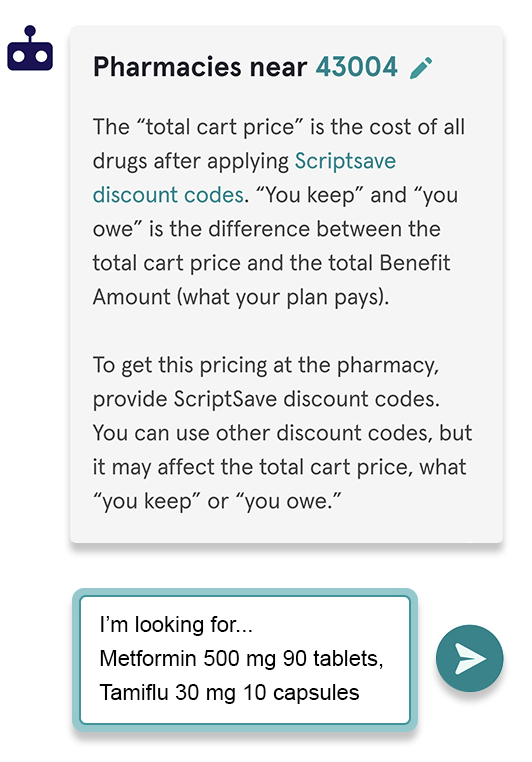The width and height of the screenshot is (532, 762).
Task: Click the robot chatbot avatar icon
Action: click(30, 48)
